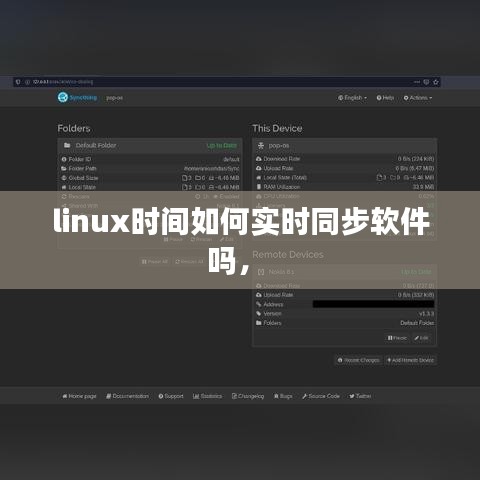
Task: Open the Support footer link
Action: tap(171, 396)
